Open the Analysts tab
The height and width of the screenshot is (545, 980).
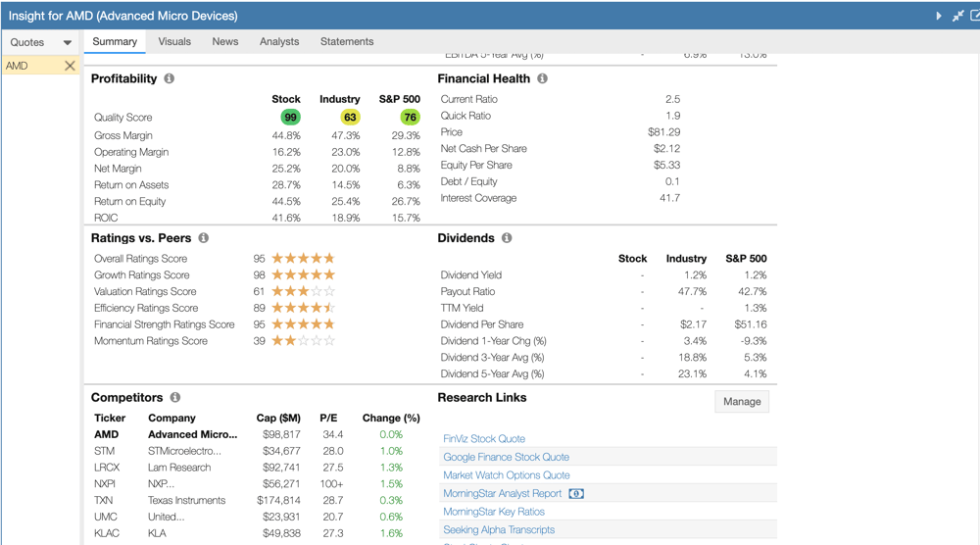coord(279,41)
